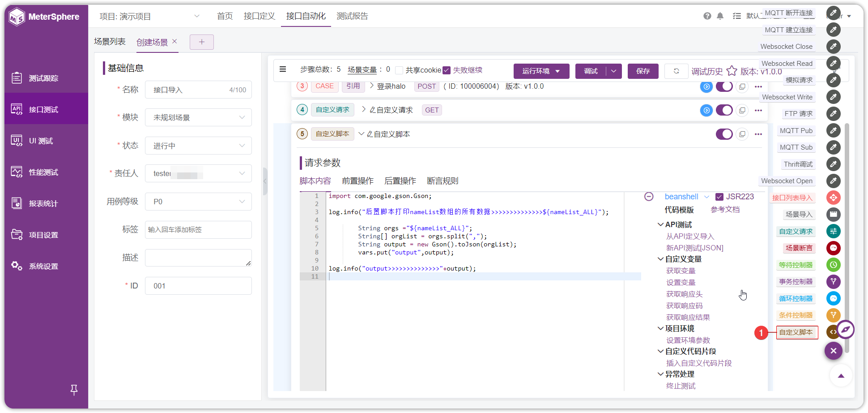Open the 项目 演示项目 dropdown
The width and height of the screenshot is (868, 413).
149,17
